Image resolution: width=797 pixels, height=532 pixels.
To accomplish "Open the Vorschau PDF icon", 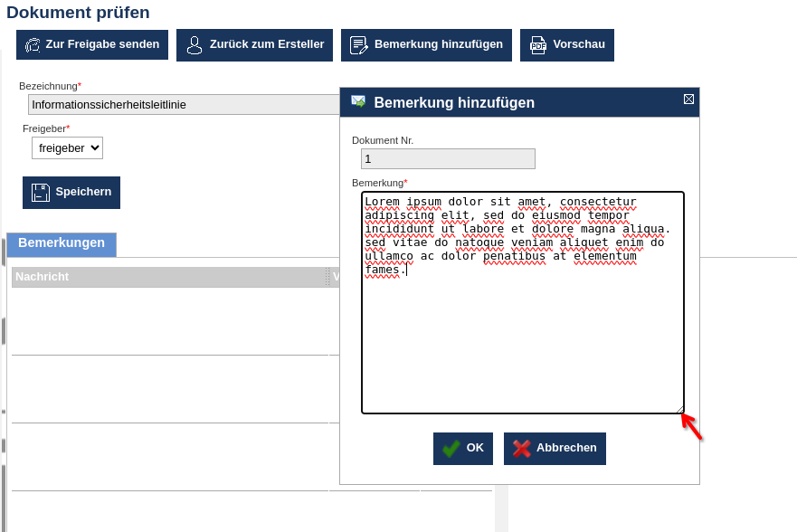I will [x=538, y=45].
